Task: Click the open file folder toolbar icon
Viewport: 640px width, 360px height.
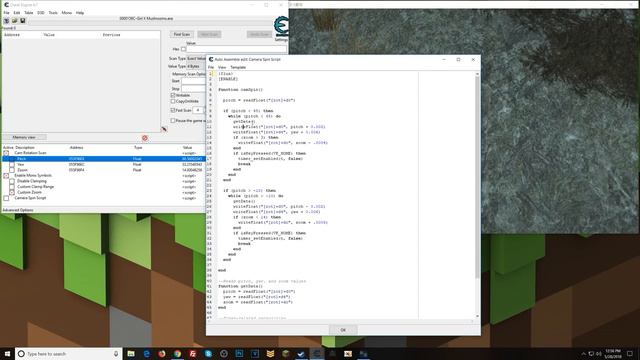Action: click(14, 20)
